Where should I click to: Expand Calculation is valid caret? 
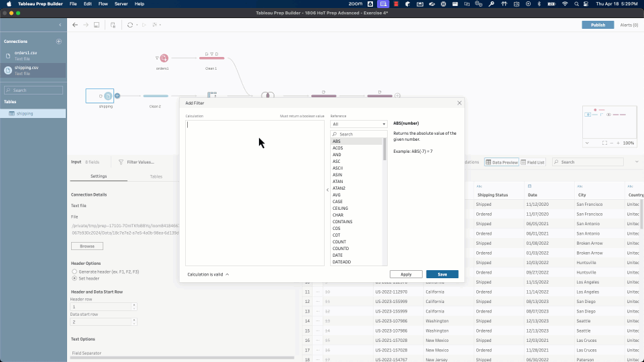tap(227, 275)
